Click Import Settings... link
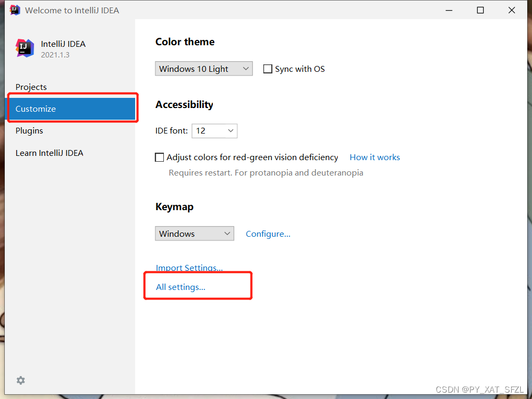 (x=189, y=268)
